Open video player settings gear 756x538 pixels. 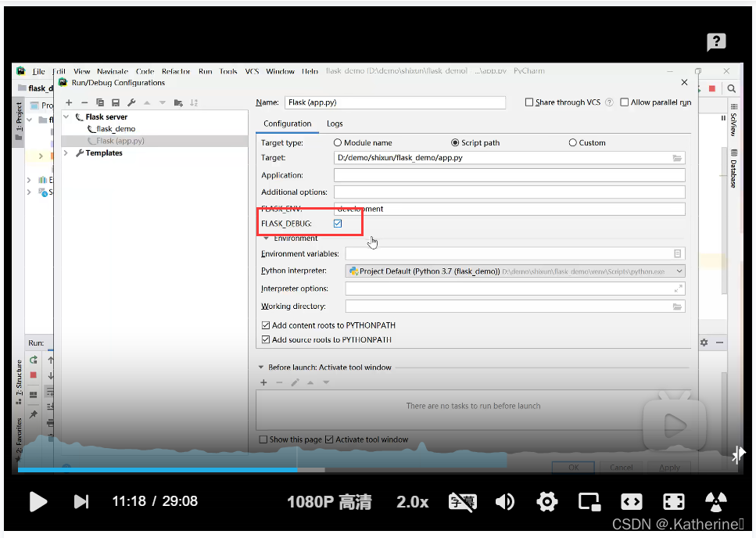546,502
